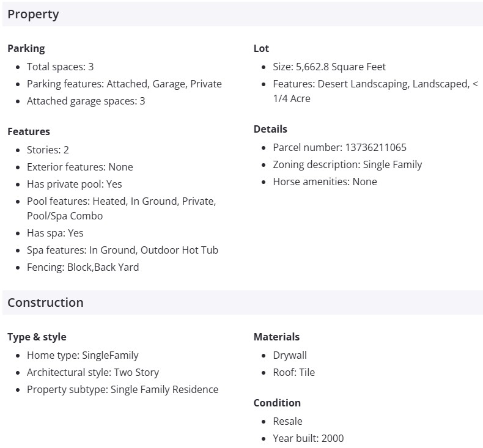
Task: Select the Roof: Tile entry
Action: [x=293, y=372]
